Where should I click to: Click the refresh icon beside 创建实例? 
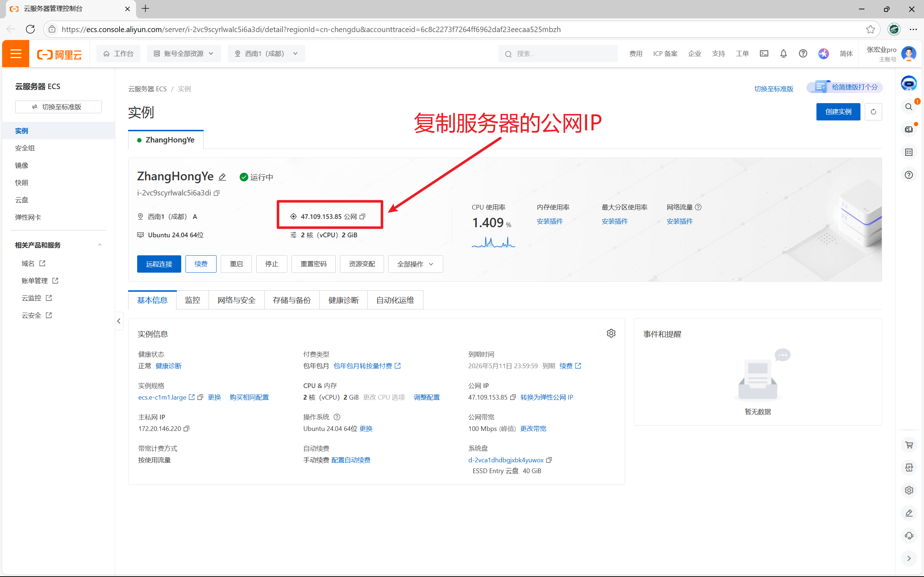pos(873,112)
